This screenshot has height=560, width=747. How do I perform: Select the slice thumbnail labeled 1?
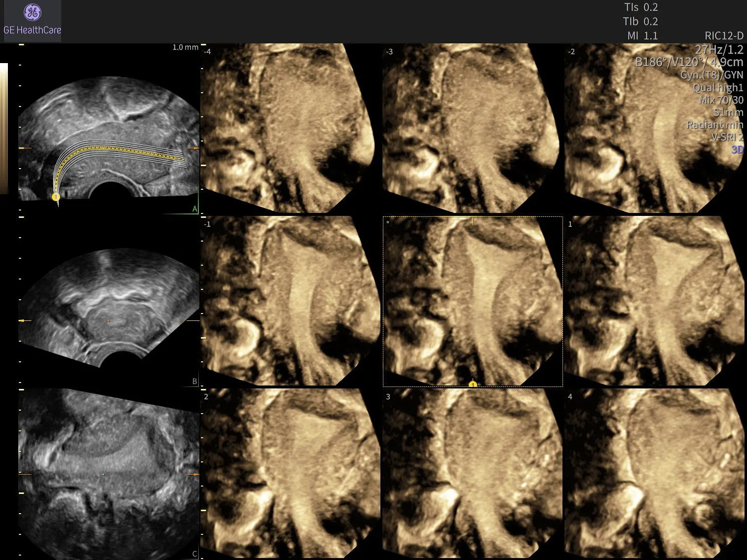coord(654,301)
